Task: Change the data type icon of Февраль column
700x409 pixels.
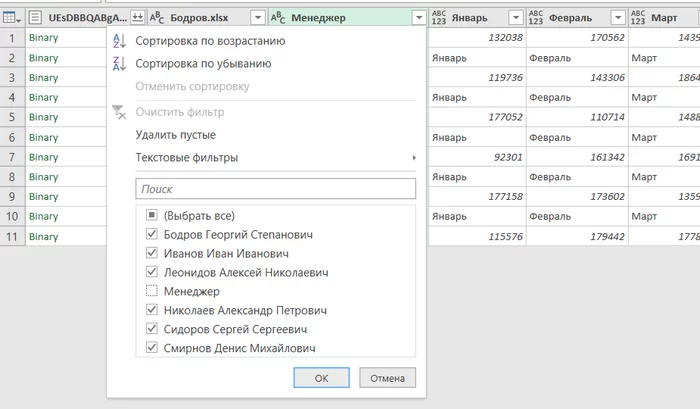Action: pos(536,18)
